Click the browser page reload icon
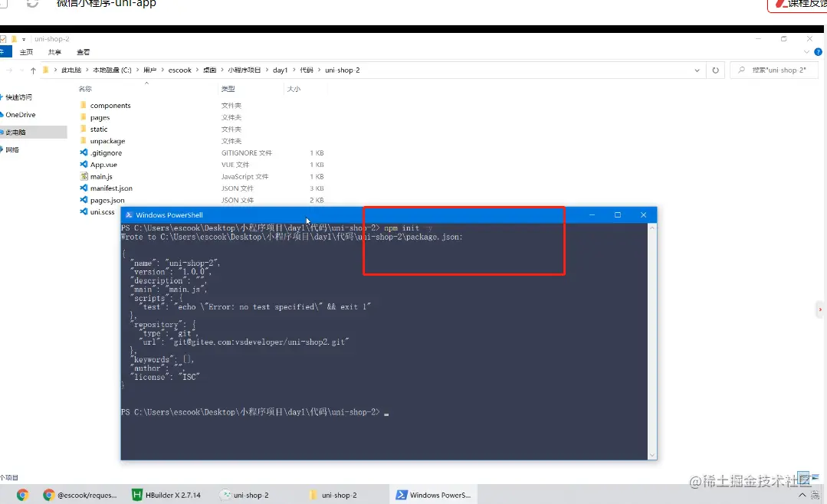The width and height of the screenshot is (827, 504). [33, 3]
